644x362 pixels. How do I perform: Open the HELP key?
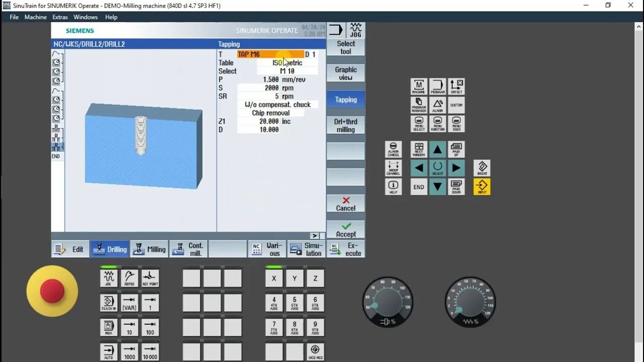pos(393,187)
